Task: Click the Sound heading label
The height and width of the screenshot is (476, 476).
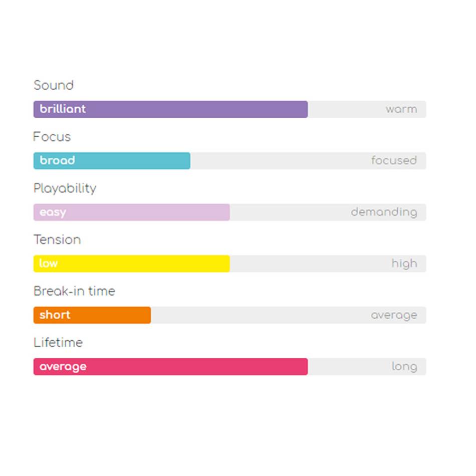Action: [x=54, y=85]
